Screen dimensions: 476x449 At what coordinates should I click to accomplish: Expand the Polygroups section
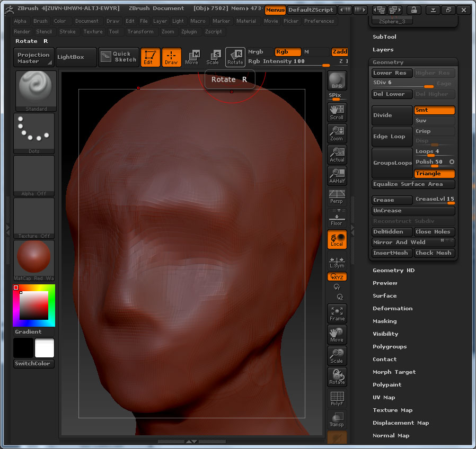tap(390, 347)
